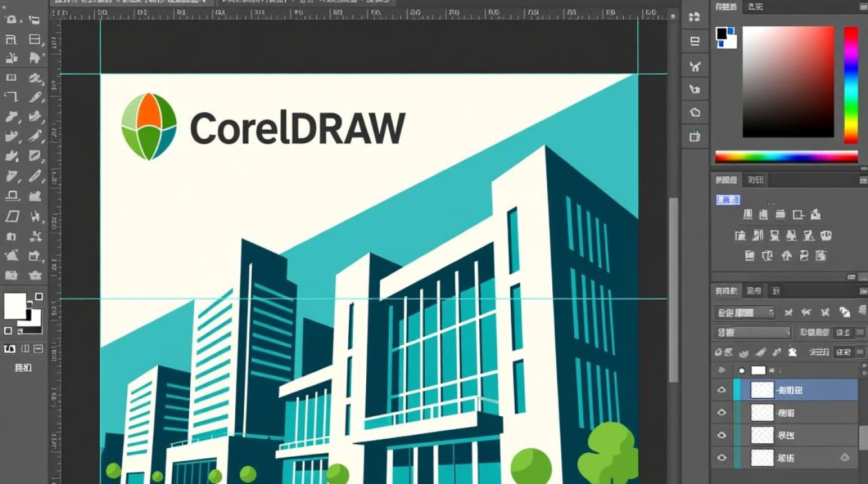The width and height of the screenshot is (868, 484).
Task: Open the paint-bucket icon in the collapsed panel dock
Action: point(695,88)
